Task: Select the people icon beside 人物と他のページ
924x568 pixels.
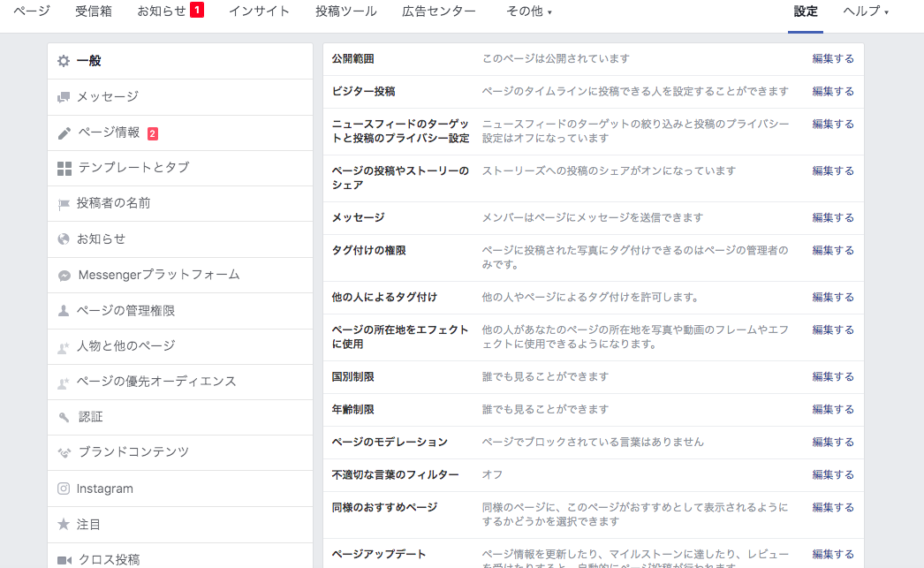Action: (x=62, y=346)
